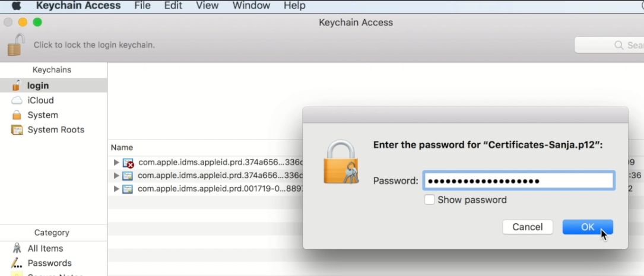Select the iCloud keychain cloud icon
The width and height of the screenshot is (644, 276).
click(17, 100)
